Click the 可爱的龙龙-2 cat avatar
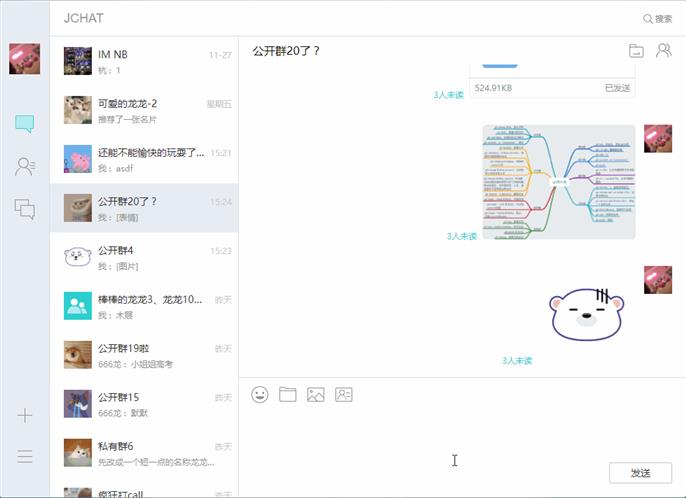This screenshot has height=498, width=686. 78,110
